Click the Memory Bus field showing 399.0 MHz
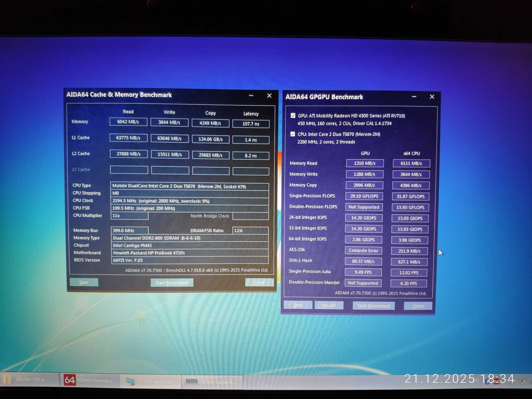This screenshot has width=532, height=399. 130,230
